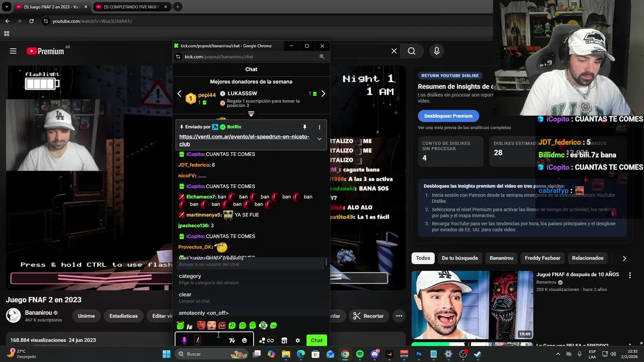Go to YouTube Premium home logo
644x362 pixels.
coord(45,51)
